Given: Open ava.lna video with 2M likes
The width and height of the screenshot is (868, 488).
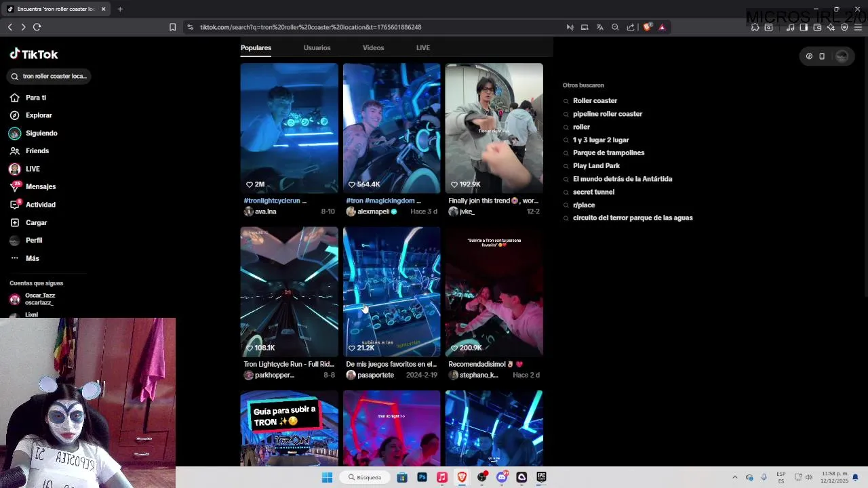Looking at the screenshot, I should tap(289, 128).
